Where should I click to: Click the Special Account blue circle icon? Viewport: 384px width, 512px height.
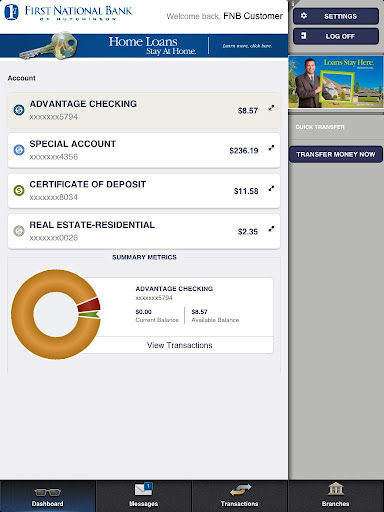19,150
